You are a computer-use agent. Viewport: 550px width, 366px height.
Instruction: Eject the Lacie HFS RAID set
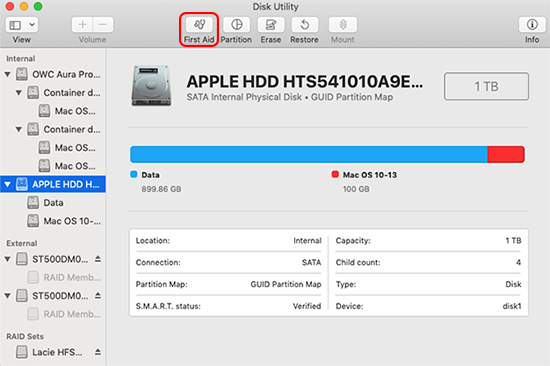click(x=98, y=352)
